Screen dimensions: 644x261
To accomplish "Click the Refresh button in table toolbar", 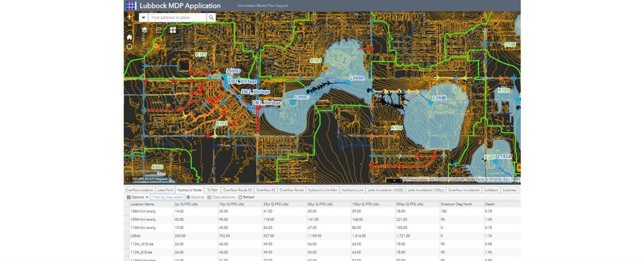I will click(247, 197).
